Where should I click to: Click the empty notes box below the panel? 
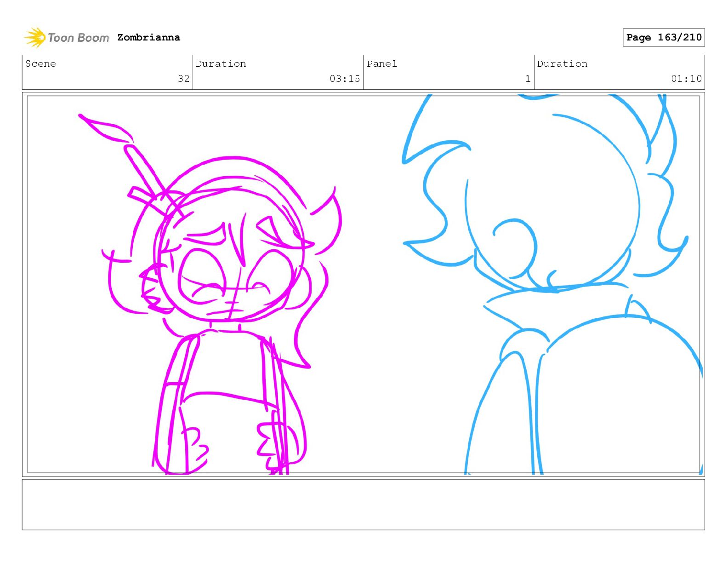point(363,505)
